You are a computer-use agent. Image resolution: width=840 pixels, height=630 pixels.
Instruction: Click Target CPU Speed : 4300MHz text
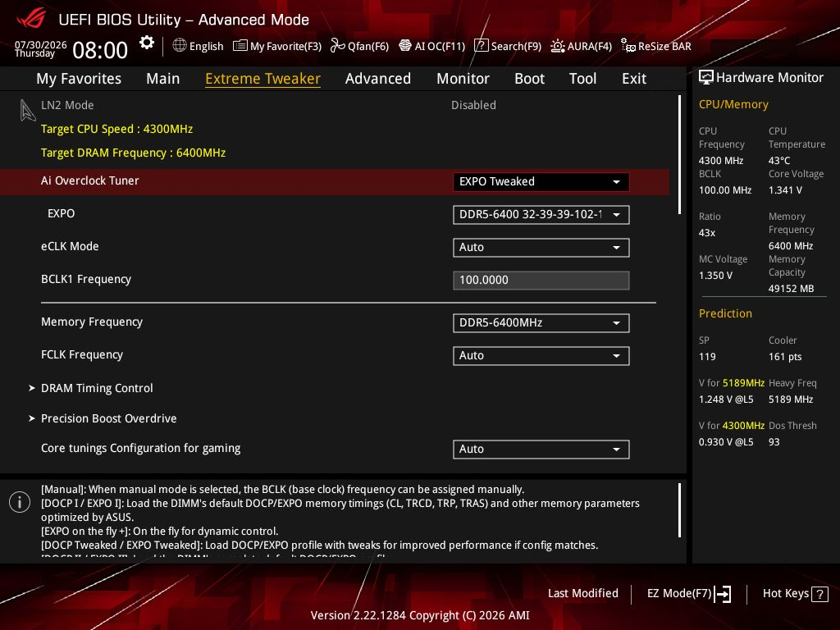[116, 129]
